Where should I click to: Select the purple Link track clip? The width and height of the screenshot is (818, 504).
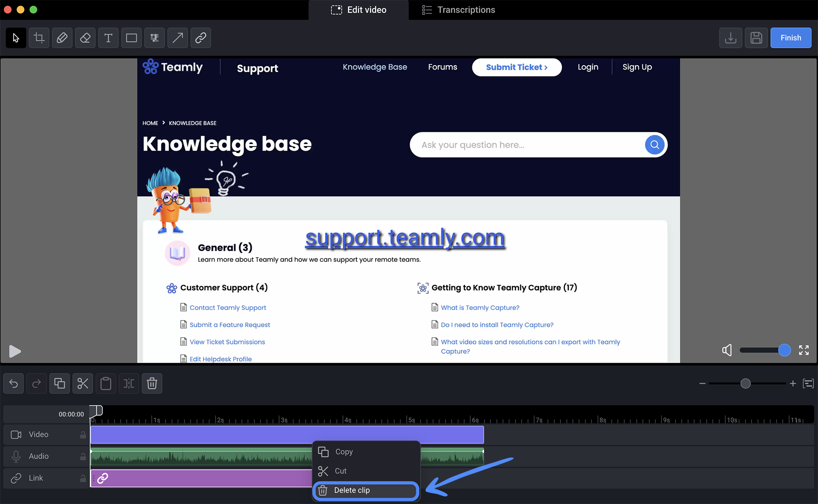[201, 478]
